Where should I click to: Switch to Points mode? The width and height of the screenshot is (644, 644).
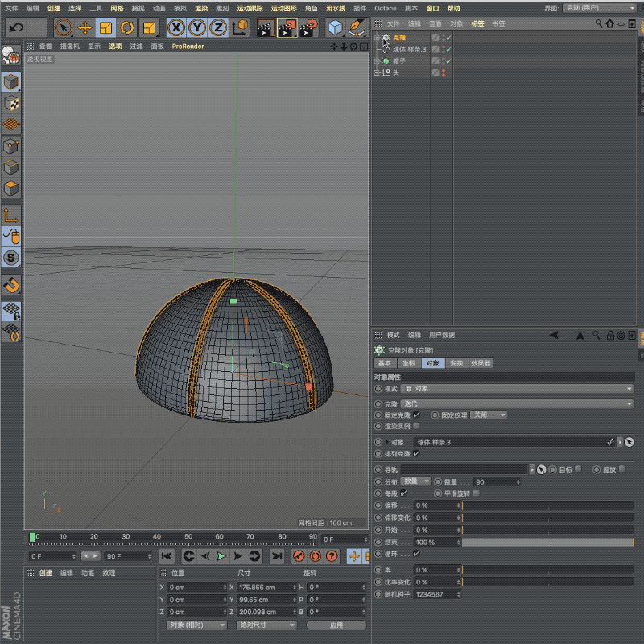click(11, 146)
